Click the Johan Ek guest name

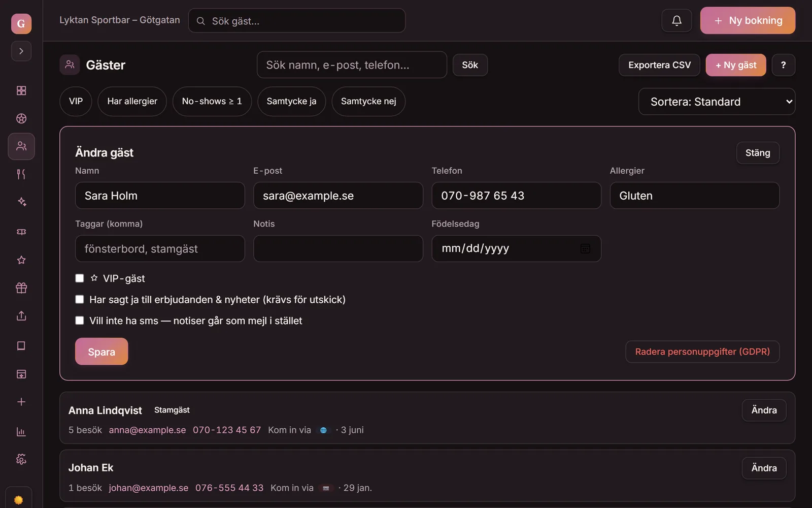point(91,468)
